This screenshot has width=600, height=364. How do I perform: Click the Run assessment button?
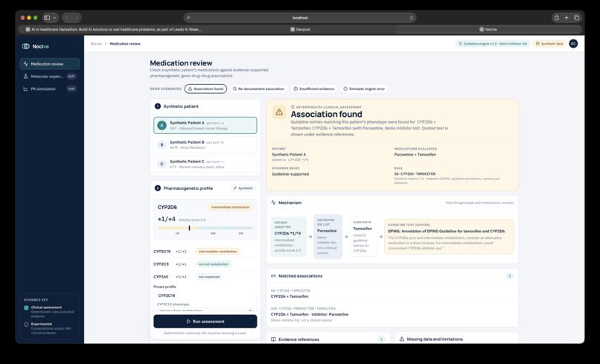(x=205, y=322)
